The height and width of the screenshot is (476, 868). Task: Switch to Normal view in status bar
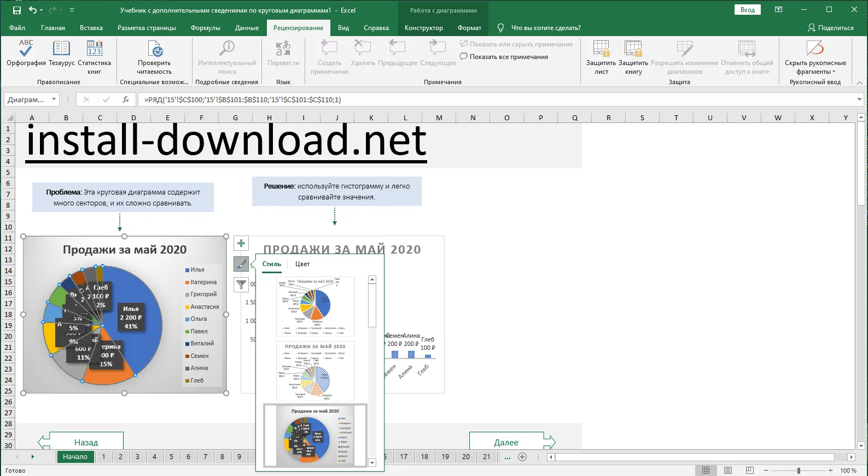click(x=706, y=471)
